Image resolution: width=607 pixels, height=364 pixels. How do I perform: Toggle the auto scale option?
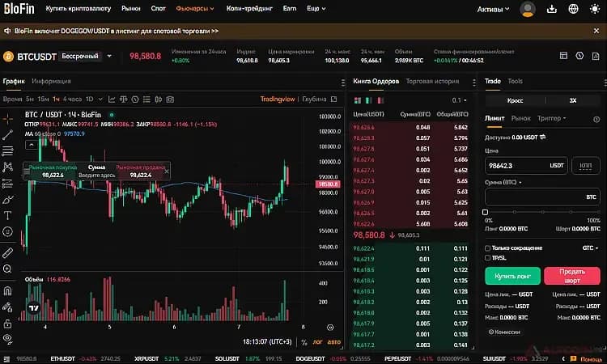pos(334,342)
